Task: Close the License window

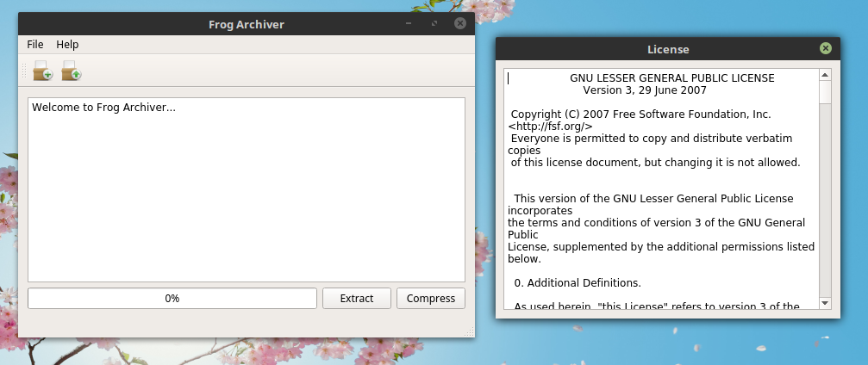Action: point(826,49)
